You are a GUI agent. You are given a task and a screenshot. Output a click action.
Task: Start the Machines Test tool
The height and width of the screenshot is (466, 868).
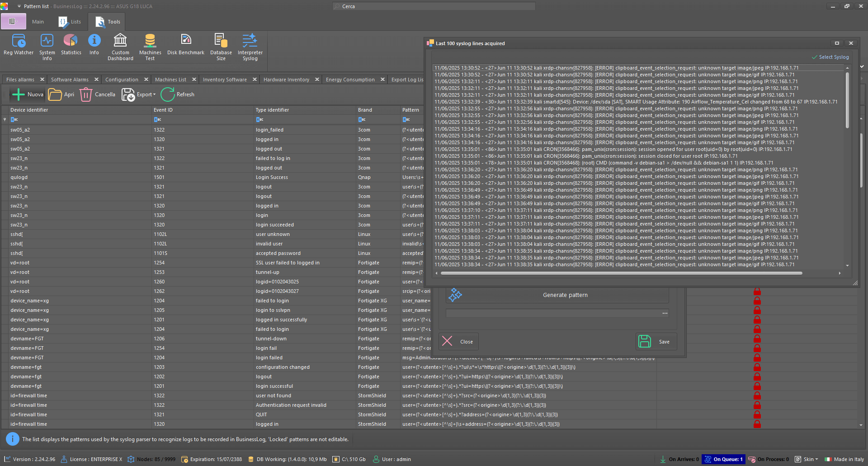pos(150,47)
